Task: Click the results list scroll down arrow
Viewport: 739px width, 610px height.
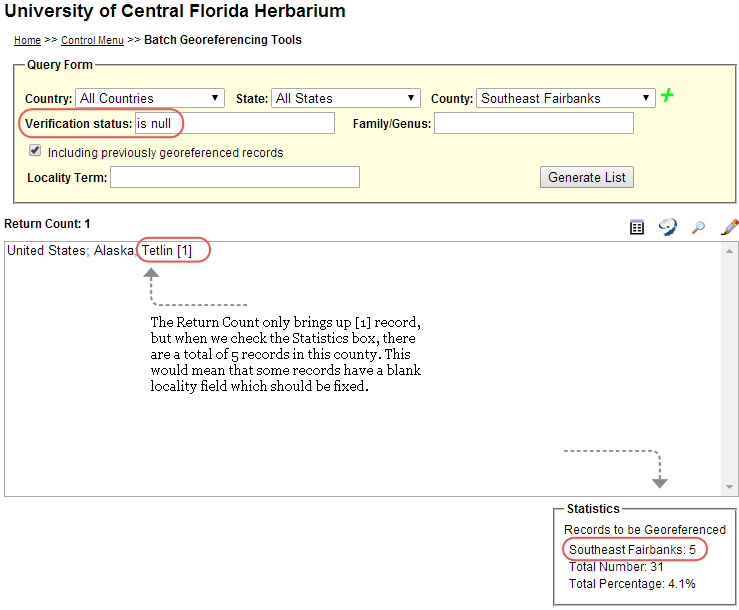Action: pos(729,487)
